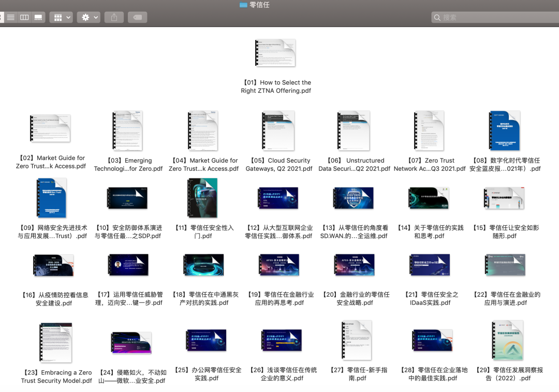Select the 【24】侵略如火 PDF icon
Image resolution: width=559 pixels, height=392 pixels.
coord(131,343)
